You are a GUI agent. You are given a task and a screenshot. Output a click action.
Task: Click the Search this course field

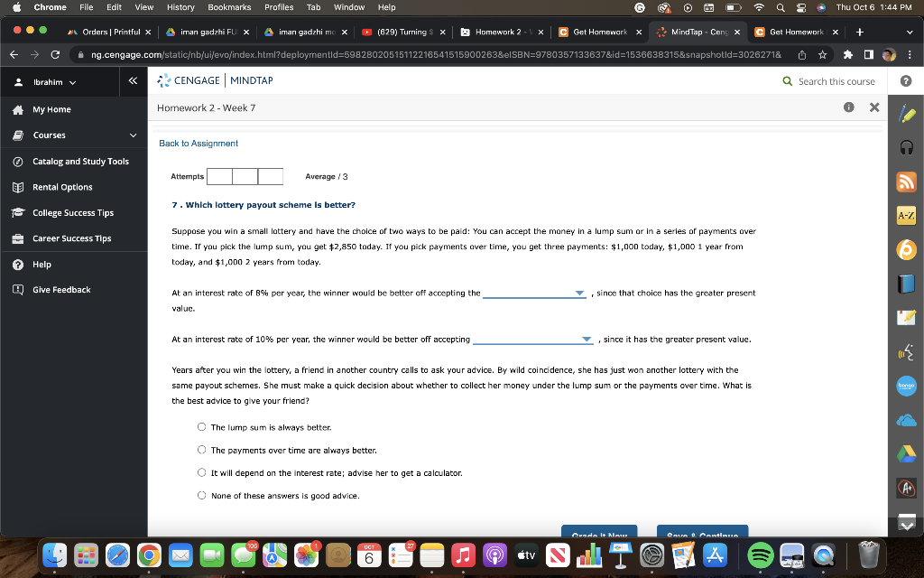click(x=836, y=81)
